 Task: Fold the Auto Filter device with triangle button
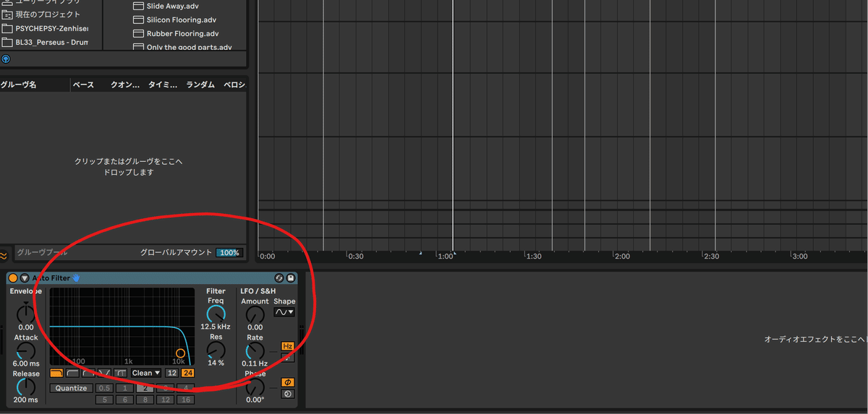coord(25,278)
